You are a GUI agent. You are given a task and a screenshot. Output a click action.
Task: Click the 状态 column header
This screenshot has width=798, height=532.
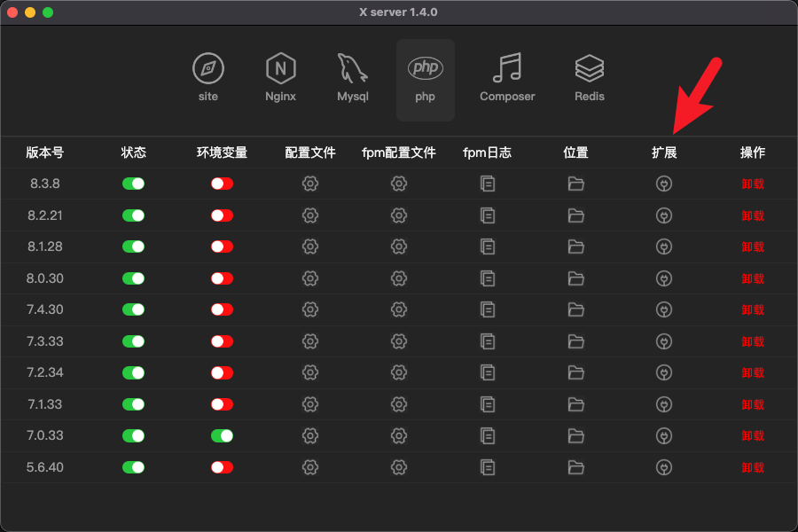133,153
